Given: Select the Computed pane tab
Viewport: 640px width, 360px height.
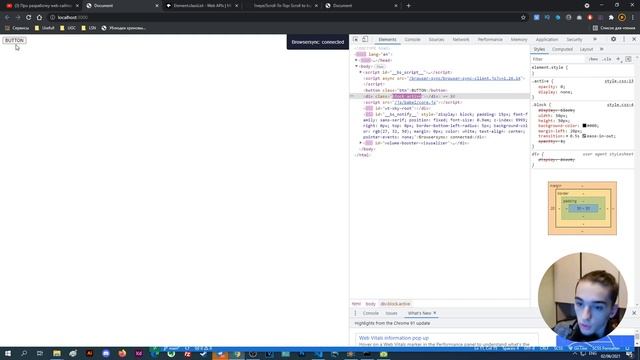Looking at the screenshot, I should tap(562, 49).
